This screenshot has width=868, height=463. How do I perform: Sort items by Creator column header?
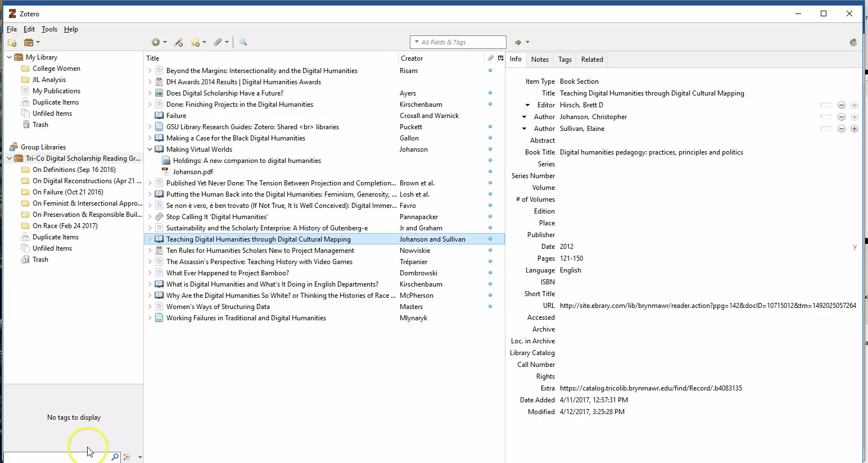(x=441, y=58)
